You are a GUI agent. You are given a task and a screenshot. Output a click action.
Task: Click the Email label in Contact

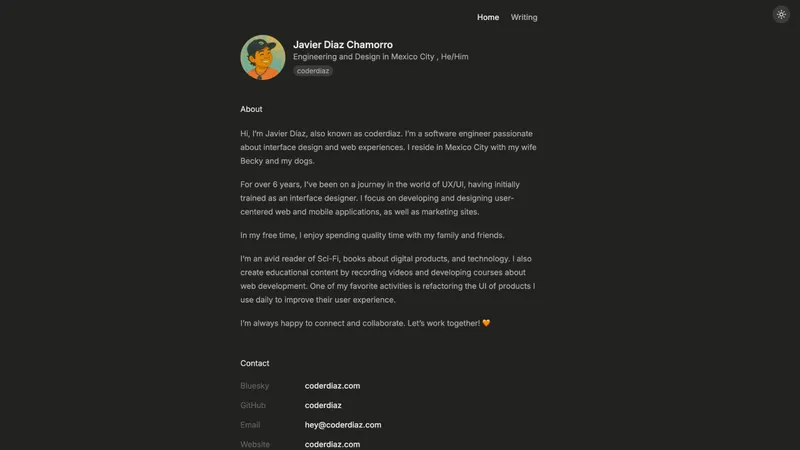coord(250,425)
